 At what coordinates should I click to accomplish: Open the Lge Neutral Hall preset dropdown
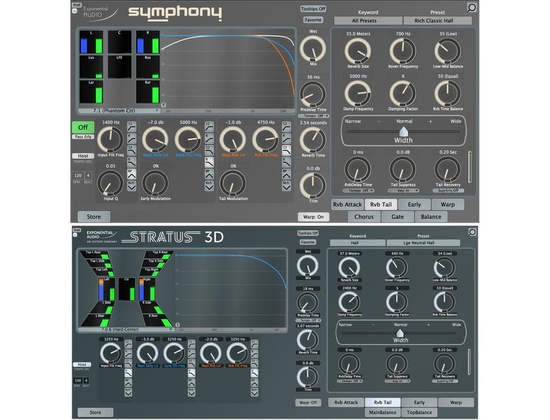pos(423,243)
